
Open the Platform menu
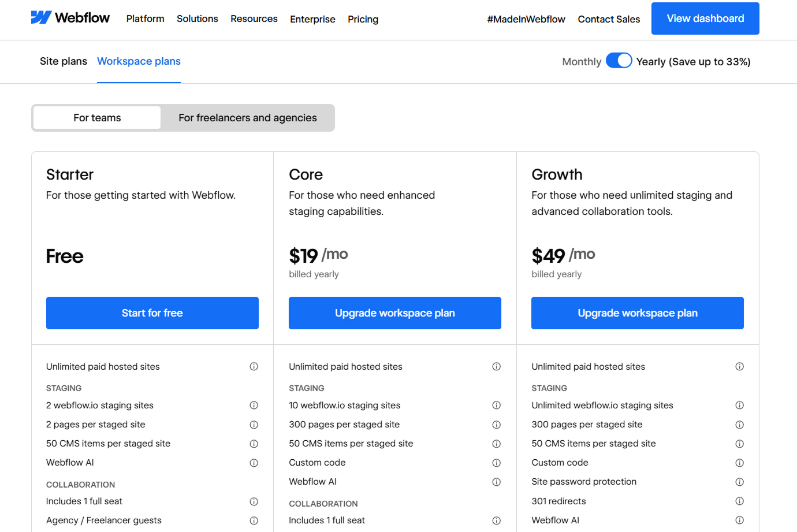(146, 18)
